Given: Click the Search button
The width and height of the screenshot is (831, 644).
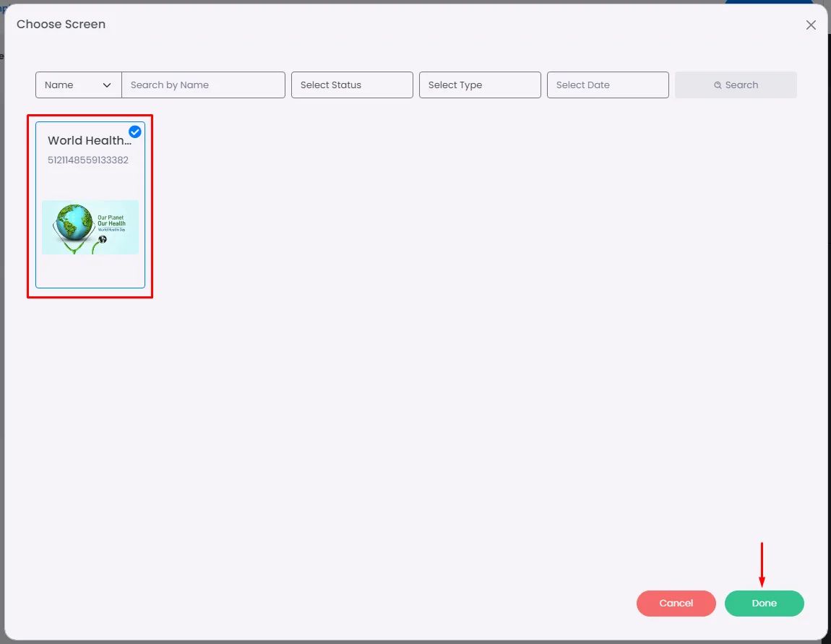Looking at the screenshot, I should pyautogui.click(x=736, y=85).
